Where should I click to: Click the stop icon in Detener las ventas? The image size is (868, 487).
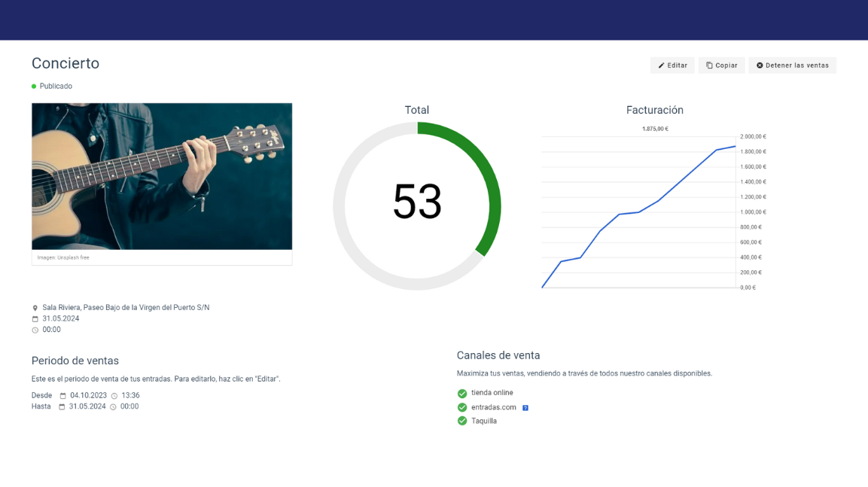coord(760,65)
